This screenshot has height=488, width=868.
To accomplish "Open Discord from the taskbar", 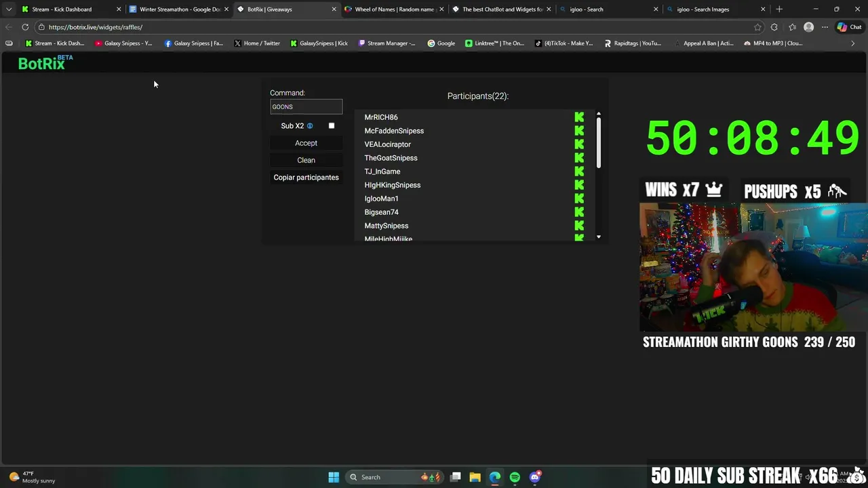I will tap(535, 477).
